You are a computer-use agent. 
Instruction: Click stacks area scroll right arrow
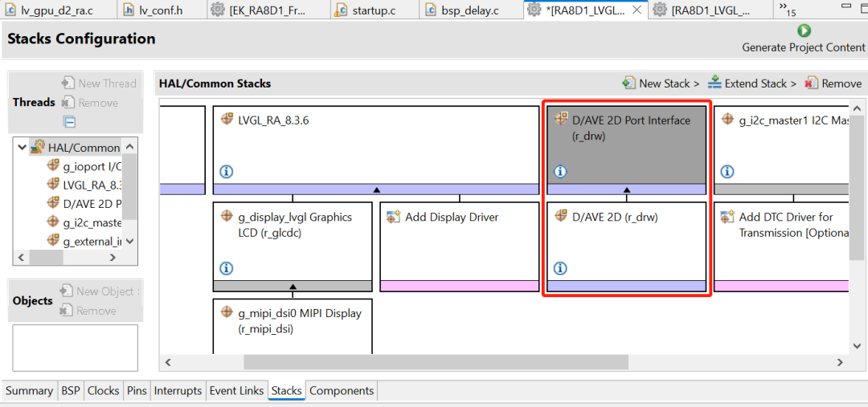(840, 362)
